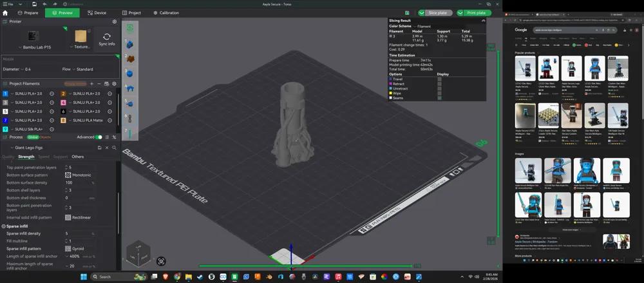
Task: Click the Redo arrow in the title bar
Action: coord(55,4)
